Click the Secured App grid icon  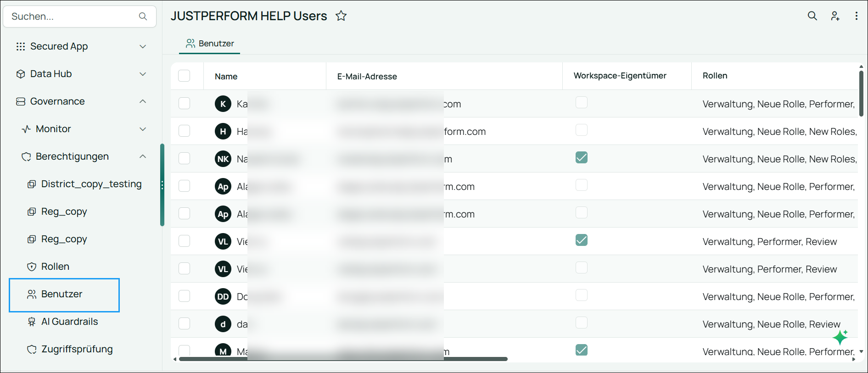click(21, 46)
